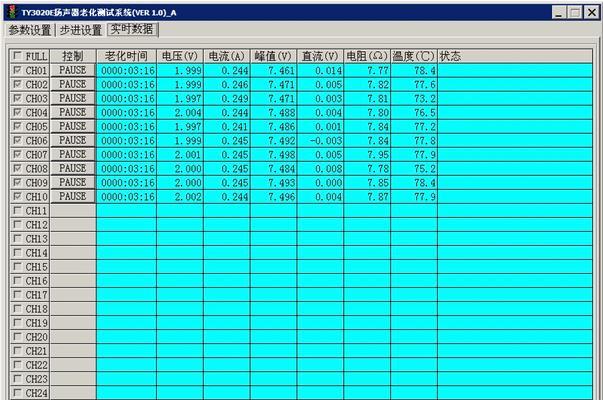Viewport: 603px width, 400px height.
Task: Select CH08 temperature value 75.2
Action: [414, 168]
